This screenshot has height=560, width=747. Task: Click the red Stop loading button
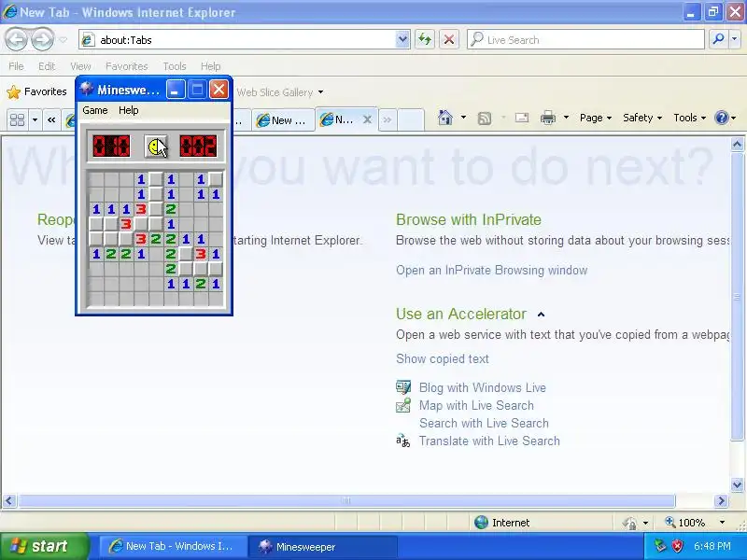[x=448, y=39]
